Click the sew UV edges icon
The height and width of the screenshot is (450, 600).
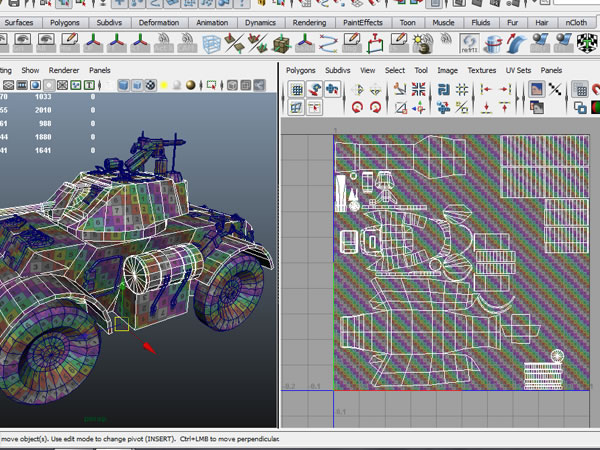click(400, 108)
